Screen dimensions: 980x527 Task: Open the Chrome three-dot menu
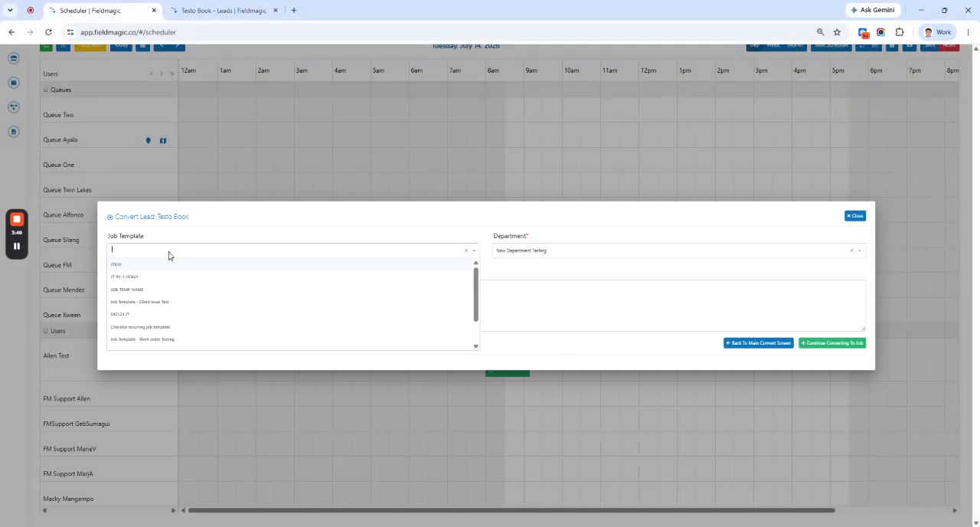pyautogui.click(x=969, y=32)
